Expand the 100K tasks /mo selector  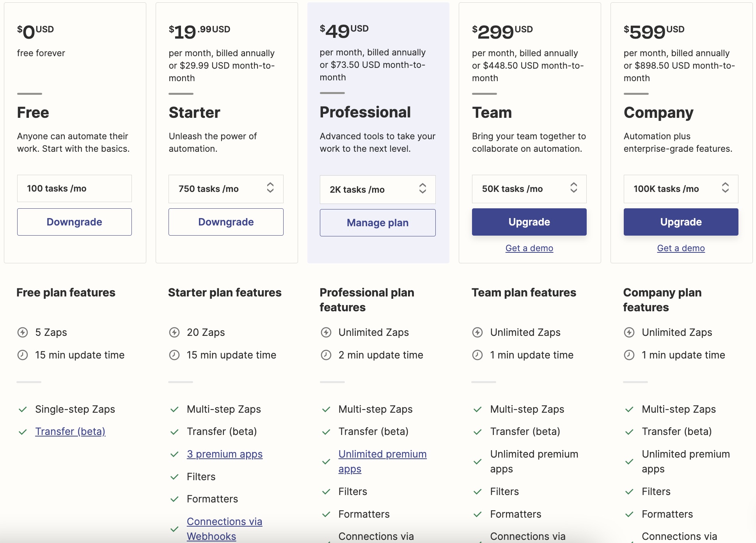point(681,189)
